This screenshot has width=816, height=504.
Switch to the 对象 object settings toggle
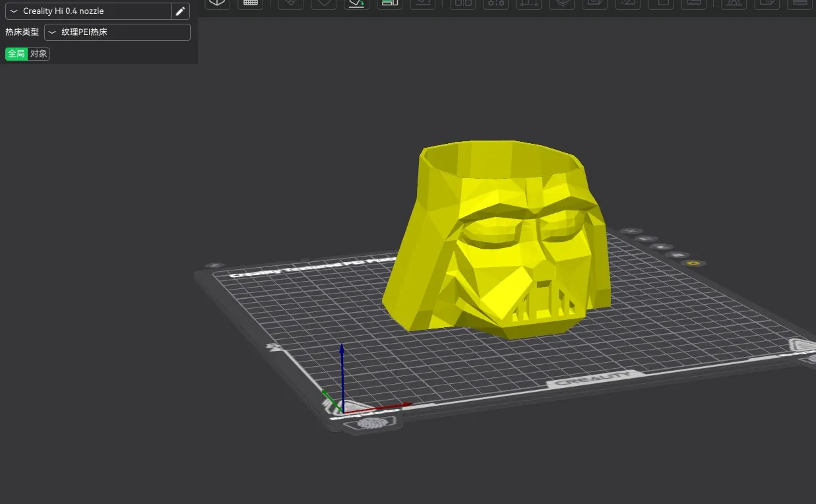pyautogui.click(x=39, y=54)
